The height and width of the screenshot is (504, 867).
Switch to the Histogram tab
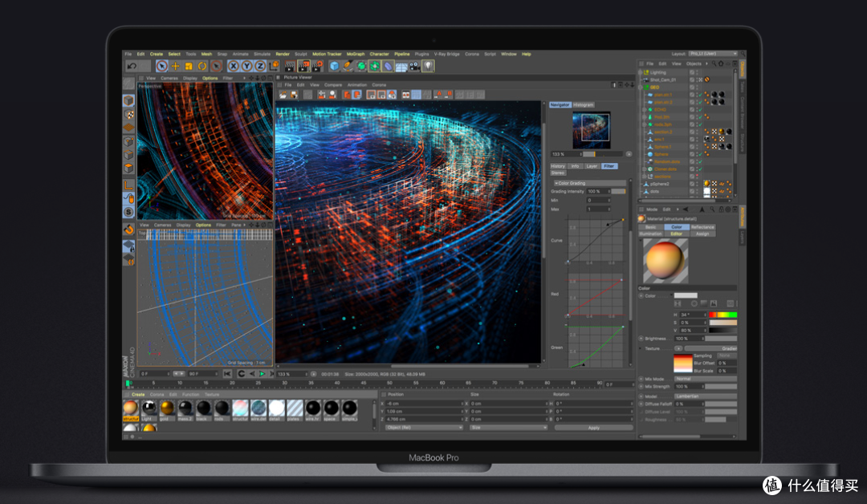tap(584, 104)
